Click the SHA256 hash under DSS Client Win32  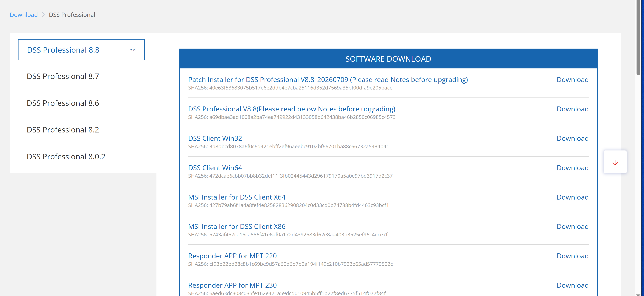[288, 147]
